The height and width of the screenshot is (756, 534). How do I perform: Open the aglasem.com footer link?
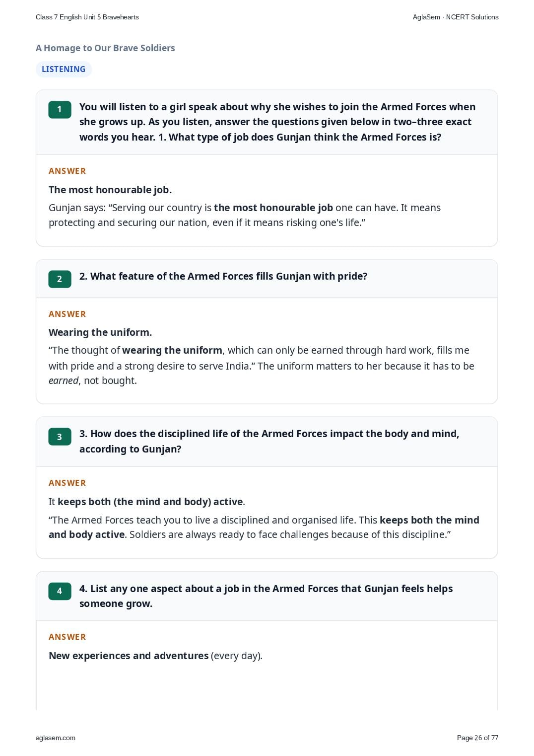(56, 738)
